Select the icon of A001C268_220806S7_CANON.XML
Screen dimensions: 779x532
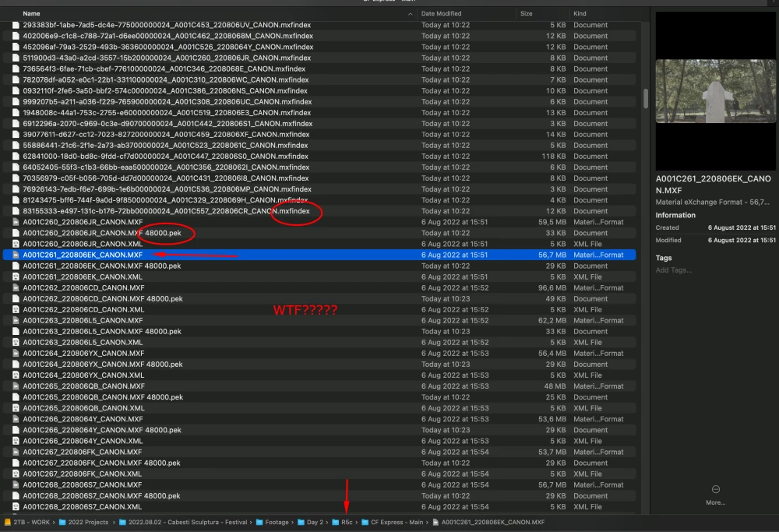16,506
